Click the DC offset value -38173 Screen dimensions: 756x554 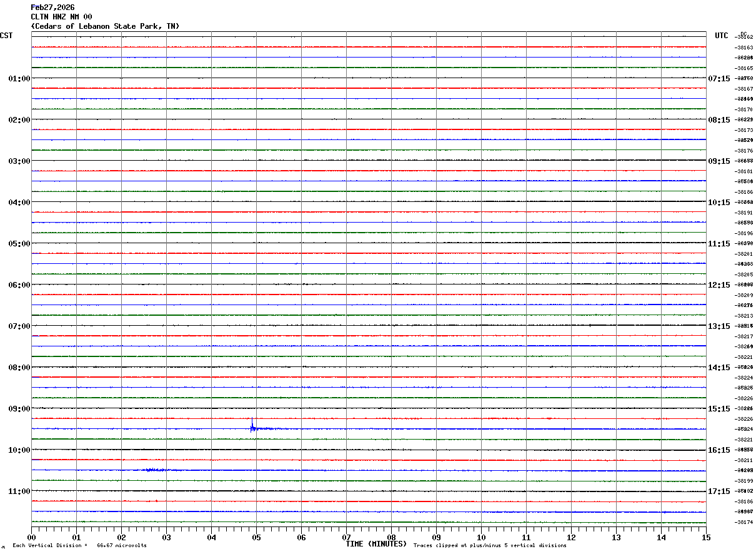[744, 130]
